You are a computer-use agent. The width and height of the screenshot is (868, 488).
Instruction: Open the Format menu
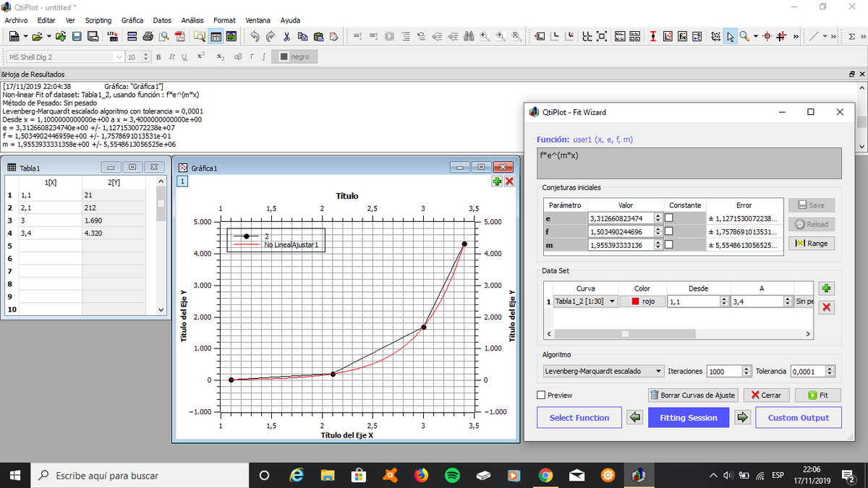click(x=224, y=20)
